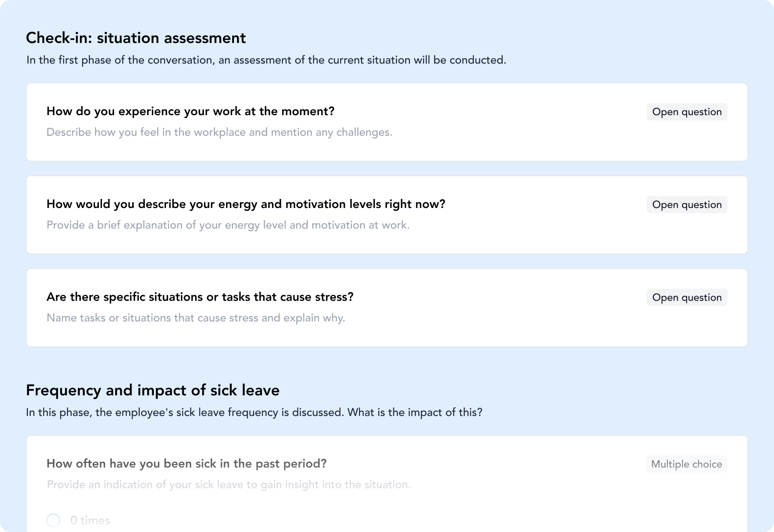Click the 'How often have you been sick' question
Image resolution: width=774 pixels, height=532 pixels.
click(x=187, y=464)
